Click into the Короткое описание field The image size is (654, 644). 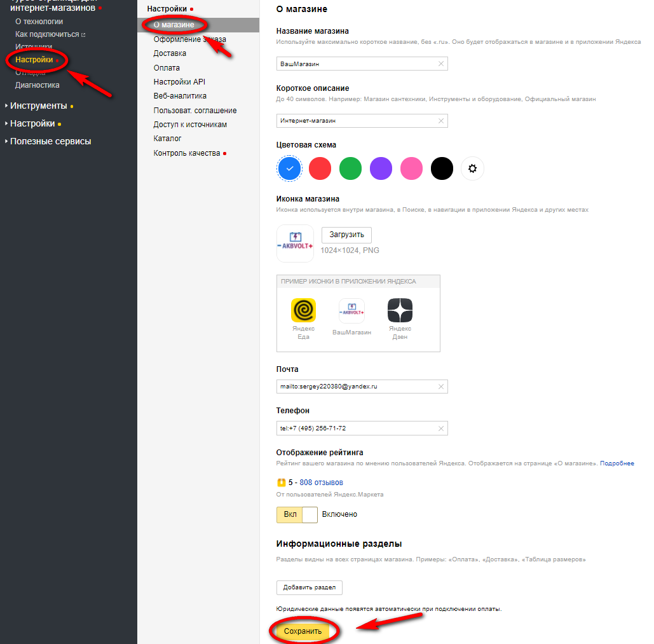click(362, 121)
